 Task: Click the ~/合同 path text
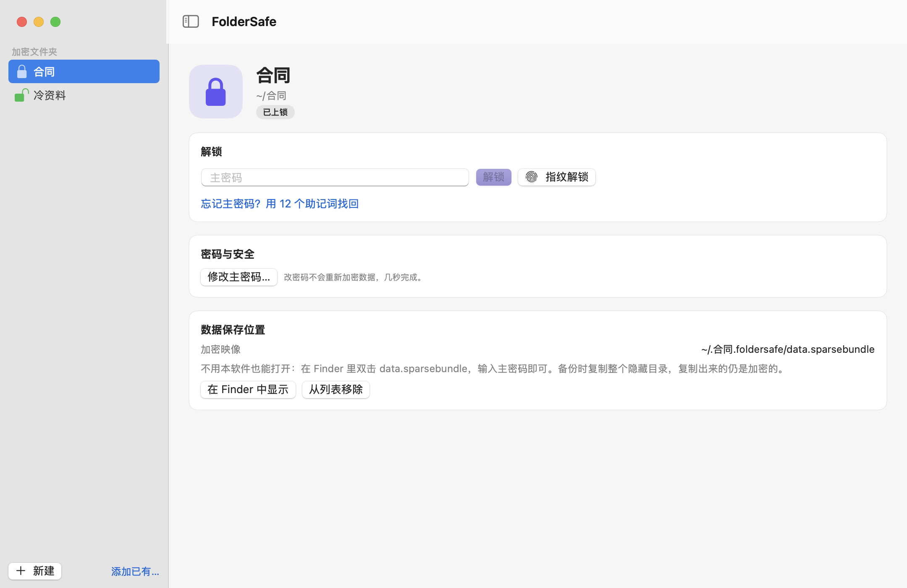pos(271,96)
